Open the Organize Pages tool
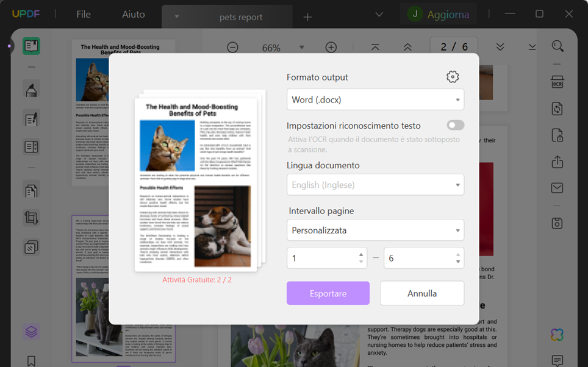This screenshot has width=588, height=367. (31, 191)
